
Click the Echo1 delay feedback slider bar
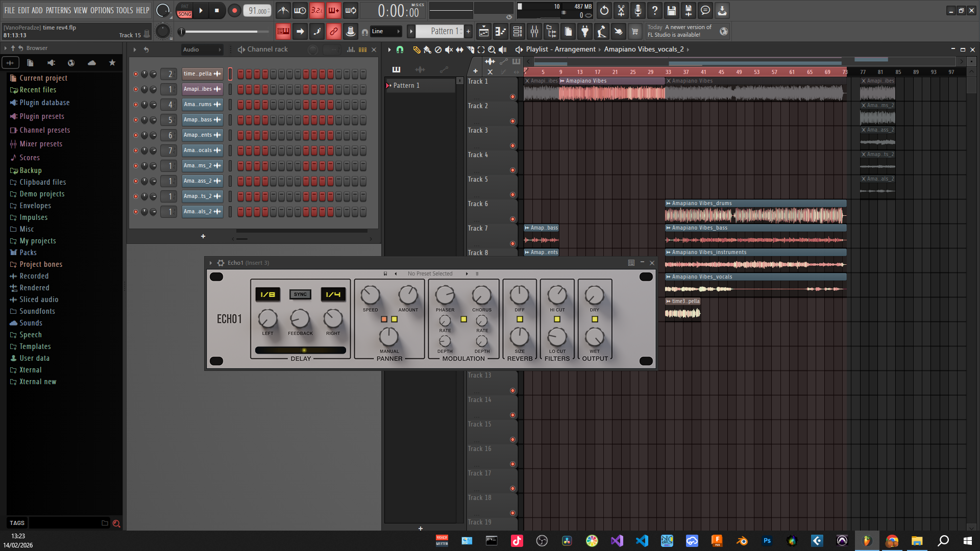coord(301,350)
